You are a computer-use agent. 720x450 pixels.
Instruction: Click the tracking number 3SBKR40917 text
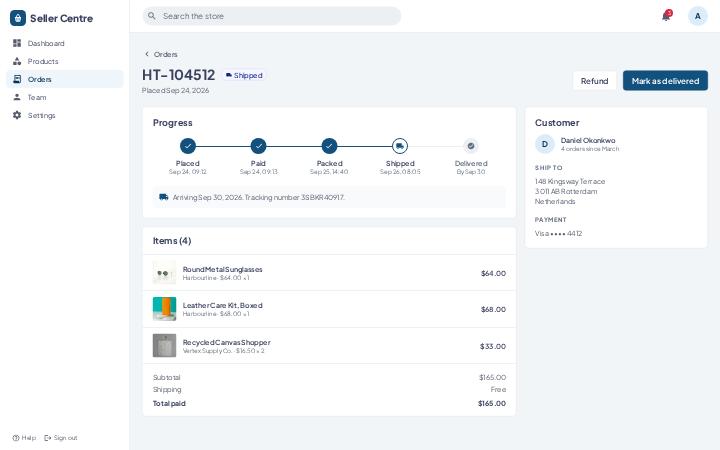[322, 197]
